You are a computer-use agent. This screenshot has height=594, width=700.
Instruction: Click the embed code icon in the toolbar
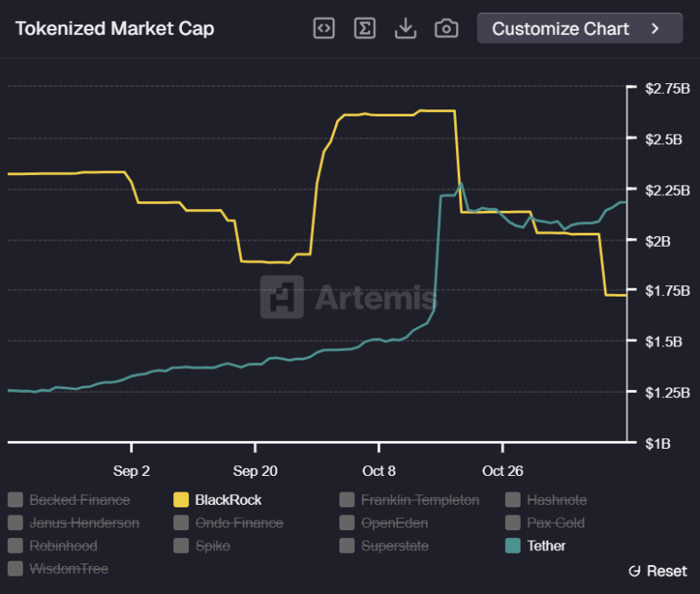(324, 28)
